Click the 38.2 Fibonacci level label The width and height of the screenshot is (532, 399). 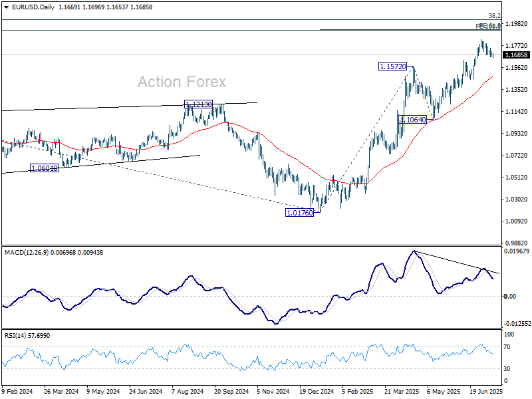pos(494,15)
